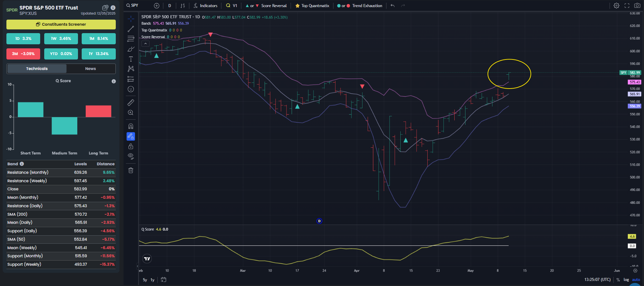
Task: Select the YTD 0.02% performance tile
Action: click(61, 54)
